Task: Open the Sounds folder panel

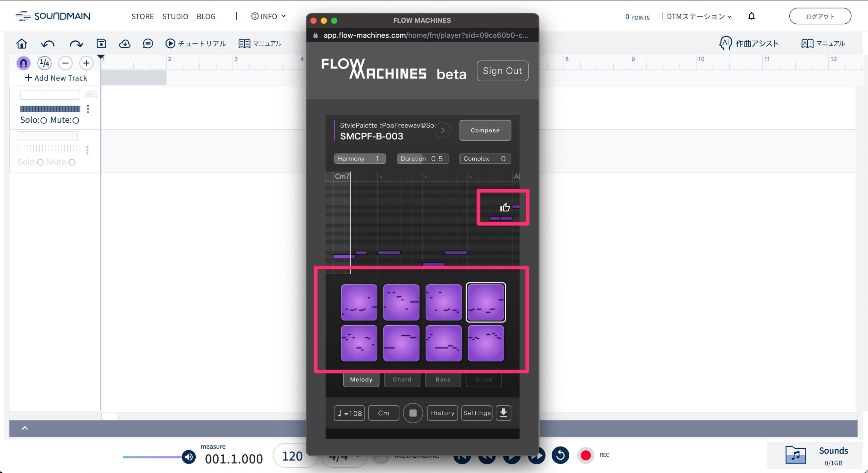Action: (x=815, y=455)
